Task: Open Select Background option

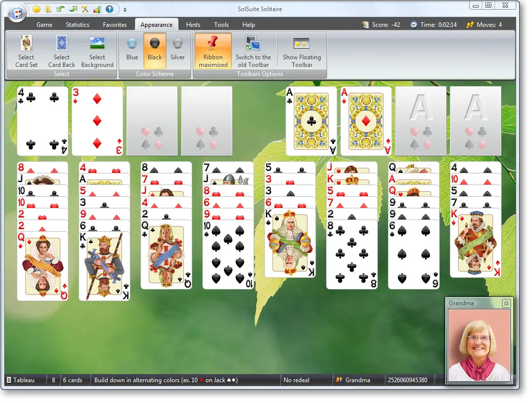Action: coord(97,51)
